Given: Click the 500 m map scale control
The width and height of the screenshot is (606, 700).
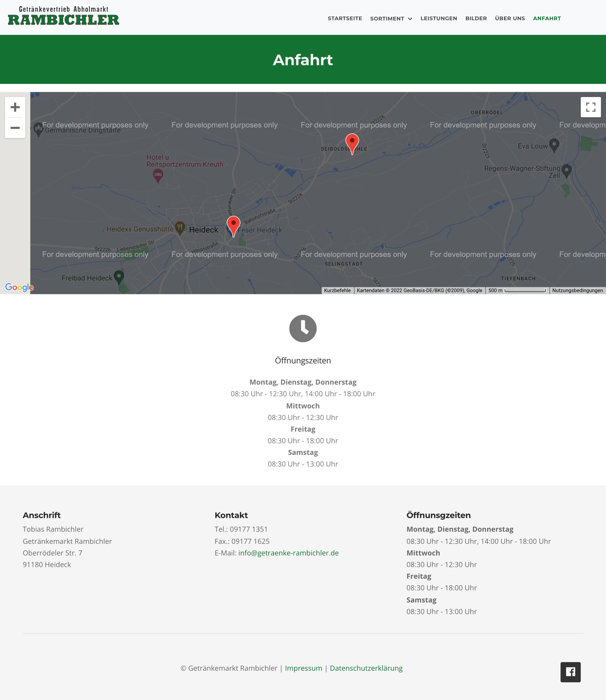Looking at the screenshot, I should tap(517, 290).
